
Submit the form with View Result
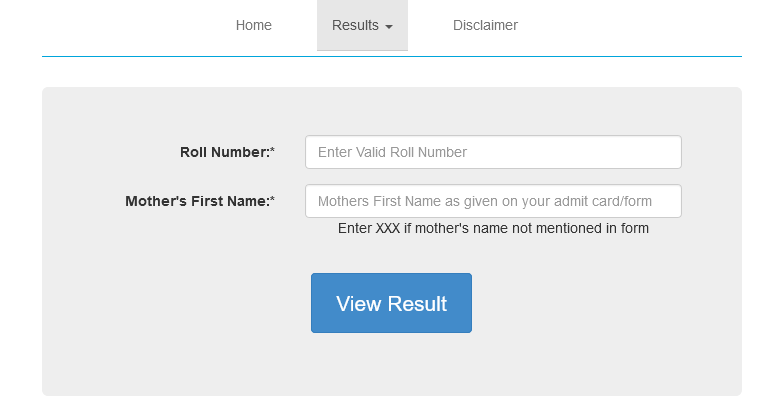pyautogui.click(x=391, y=303)
